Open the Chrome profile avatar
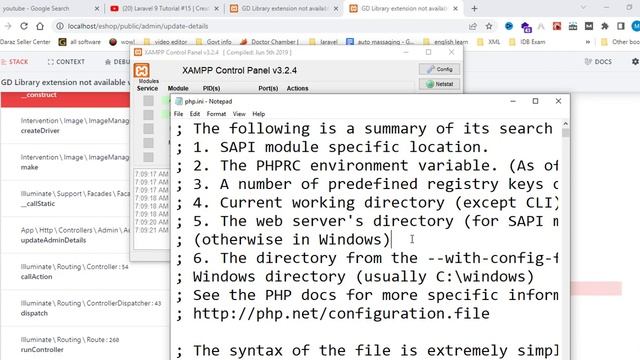 point(636,26)
